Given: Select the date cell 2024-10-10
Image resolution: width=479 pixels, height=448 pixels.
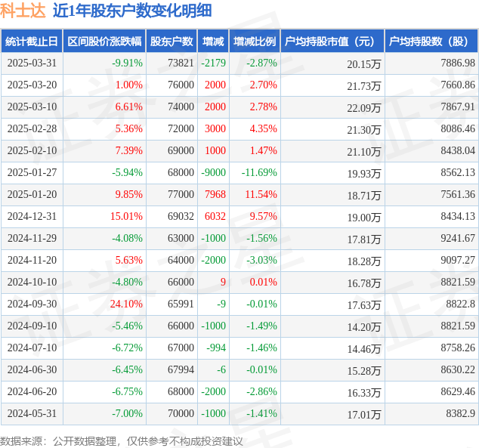Looking at the screenshot, I should click(32, 282).
